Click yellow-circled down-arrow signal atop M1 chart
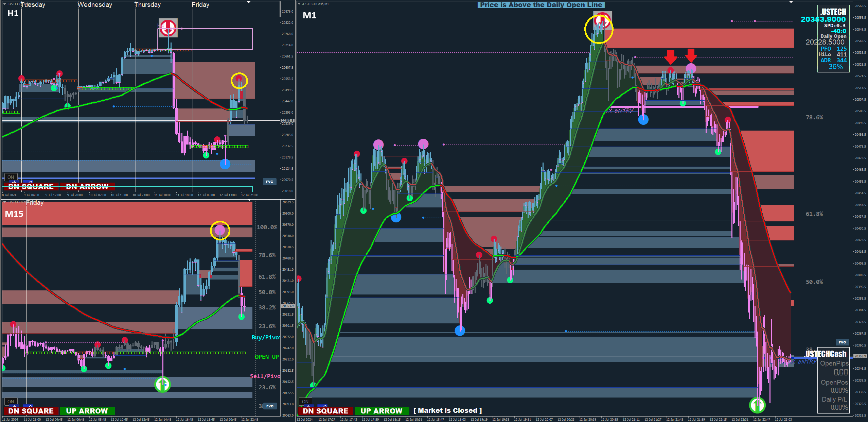Viewport: 868px width, 422px height. [x=602, y=20]
